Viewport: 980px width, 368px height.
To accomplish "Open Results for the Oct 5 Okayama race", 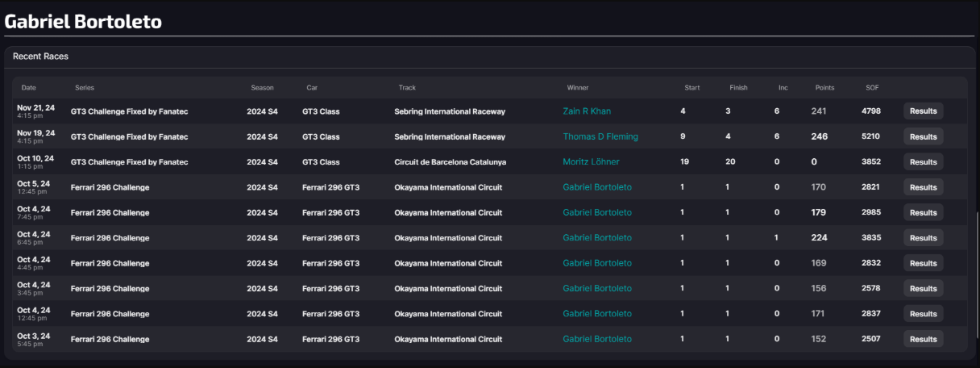I will (923, 187).
